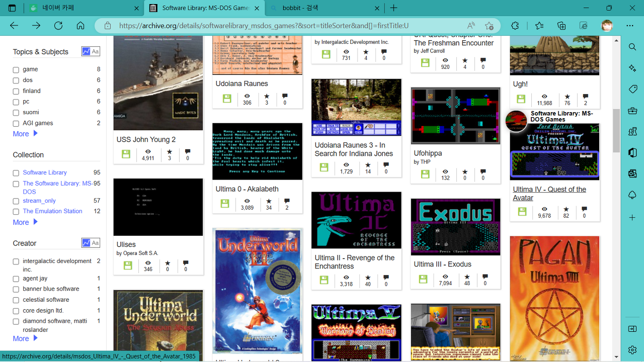644x362 pixels.
Task: Open 'The Software Library: MS-DOS' collection link
Action: coord(57,188)
